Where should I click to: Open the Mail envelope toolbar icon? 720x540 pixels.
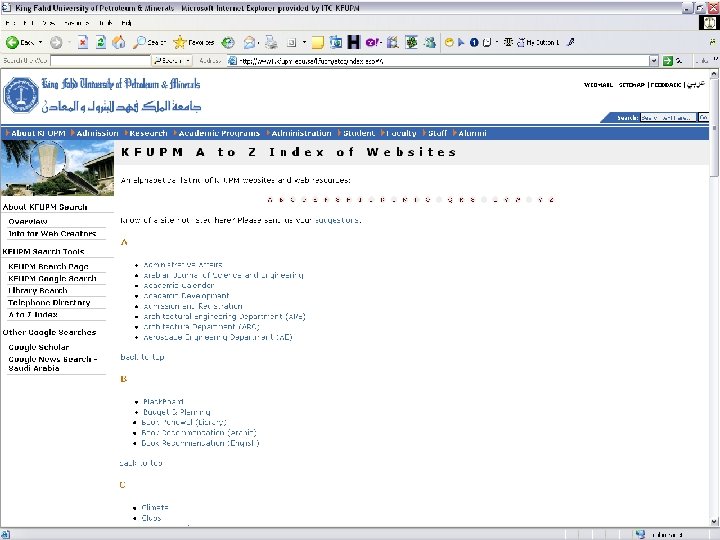(x=249, y=43)
